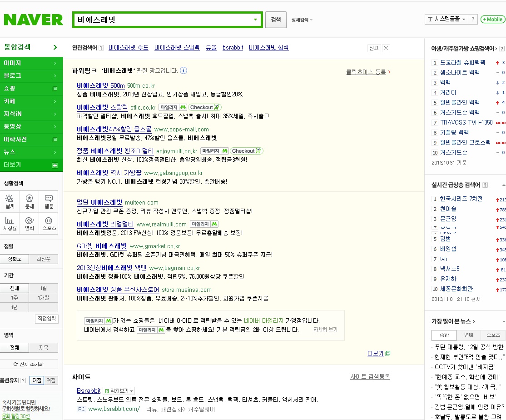Select the 종합 news tab

tap(444, 335)
